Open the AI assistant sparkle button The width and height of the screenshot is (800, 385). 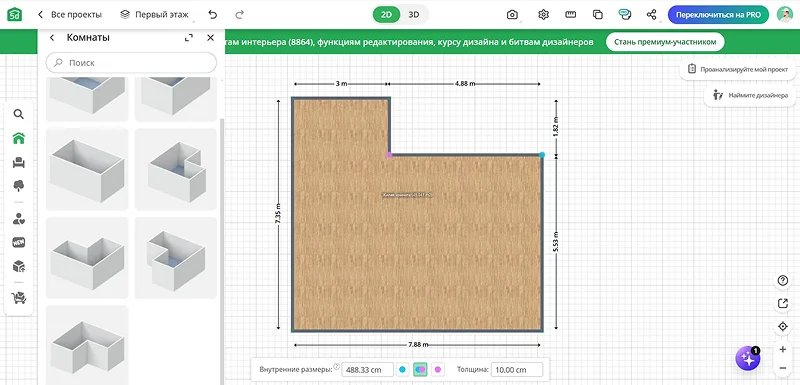pos(747,358)
